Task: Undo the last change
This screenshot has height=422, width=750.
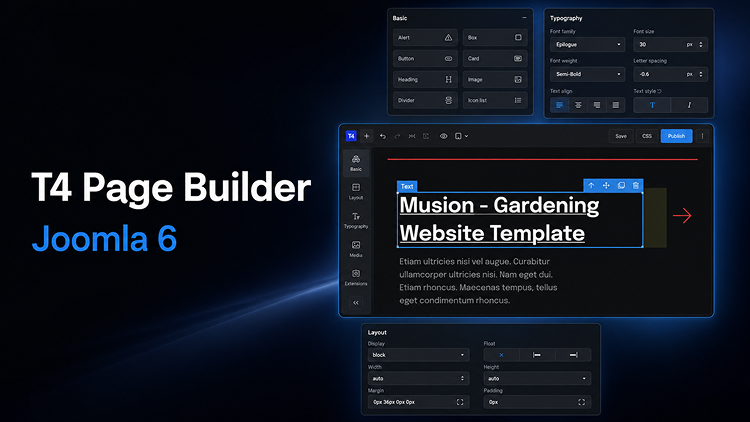Action: [383, 136]
